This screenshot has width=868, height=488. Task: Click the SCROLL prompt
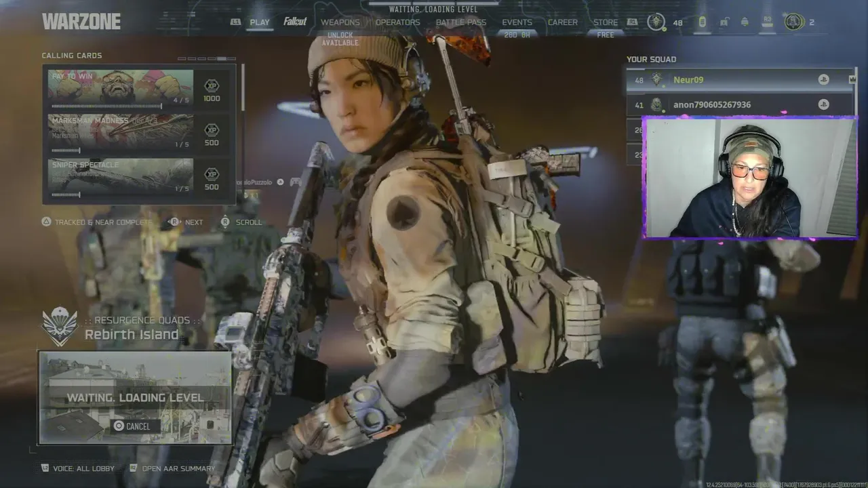coord(249,222)
